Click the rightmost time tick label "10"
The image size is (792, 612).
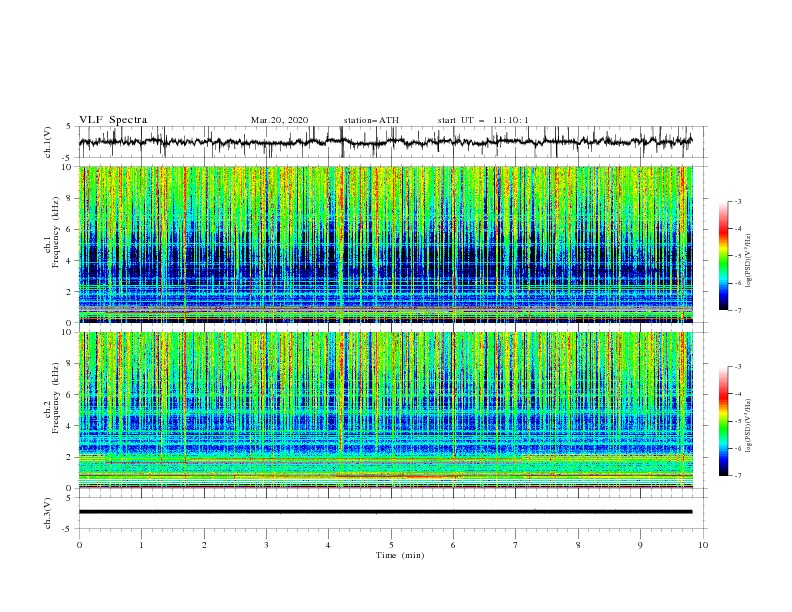pyautogui.click(x=703, y=545)
